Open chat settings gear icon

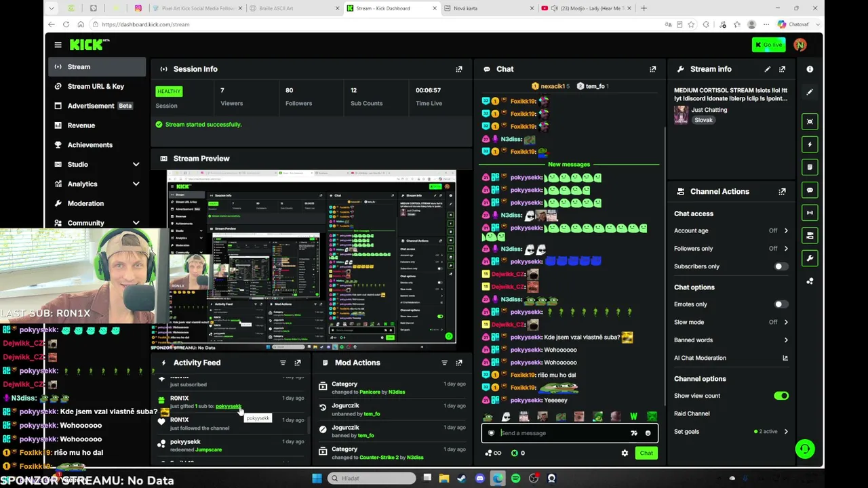(625, 453)
